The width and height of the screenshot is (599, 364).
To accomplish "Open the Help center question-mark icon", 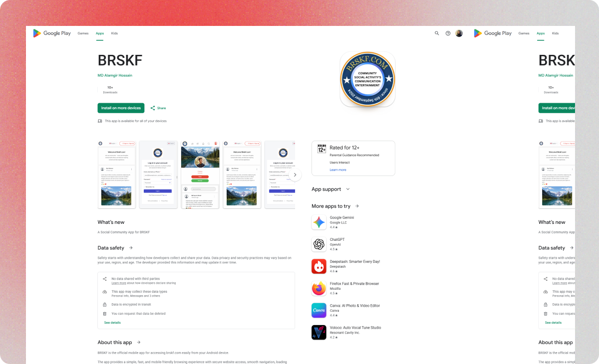I will [x=448, y=33].
